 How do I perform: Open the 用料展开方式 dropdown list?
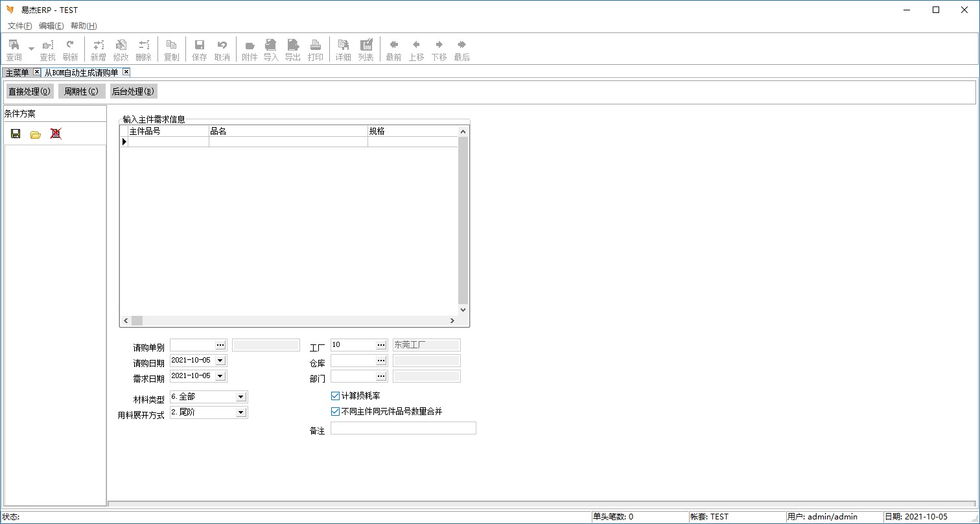pos(240,412)
